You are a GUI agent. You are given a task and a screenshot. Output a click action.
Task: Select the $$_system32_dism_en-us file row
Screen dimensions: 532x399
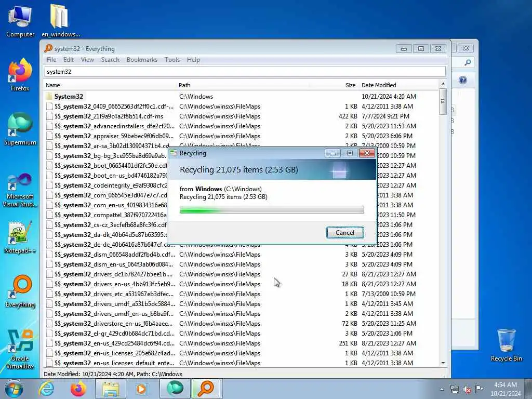241,264
